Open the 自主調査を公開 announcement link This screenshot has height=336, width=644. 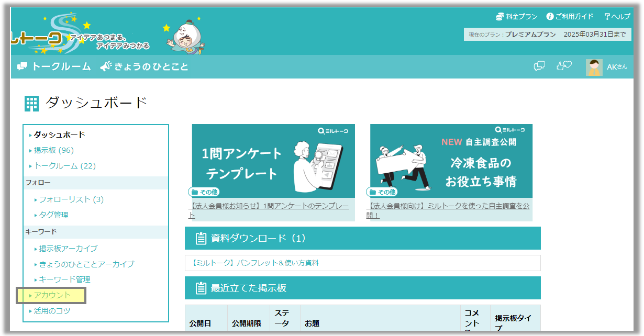(x=448, y=210)
